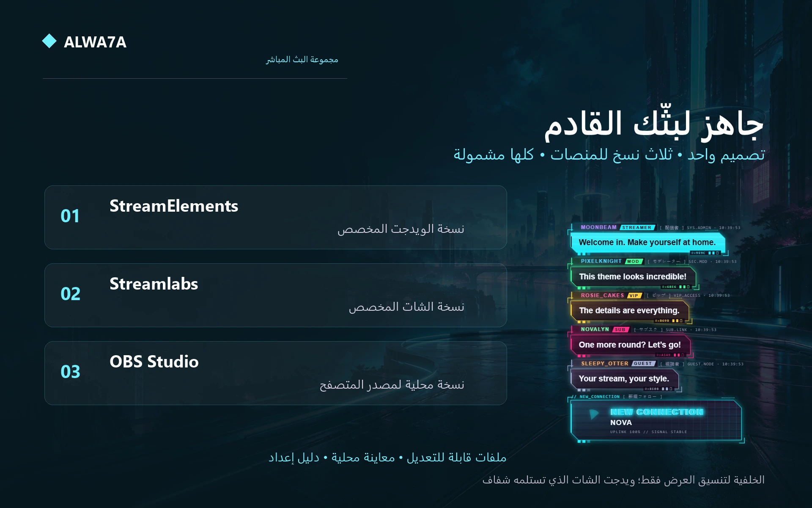Click the NOVA name in the alert
Screen dimensions: 812x508
point(621,422)
